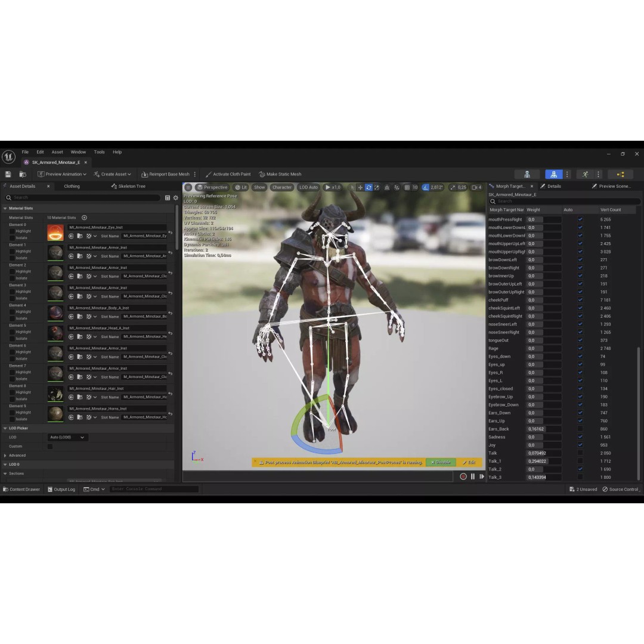644x644 pixels.
Task: Open the LOD Auto (LOD0) combo box
Action: click(68, 438)
